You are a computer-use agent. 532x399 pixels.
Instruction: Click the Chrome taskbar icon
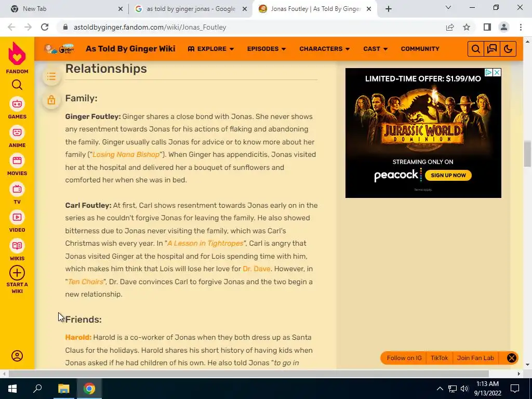point(89,389)
